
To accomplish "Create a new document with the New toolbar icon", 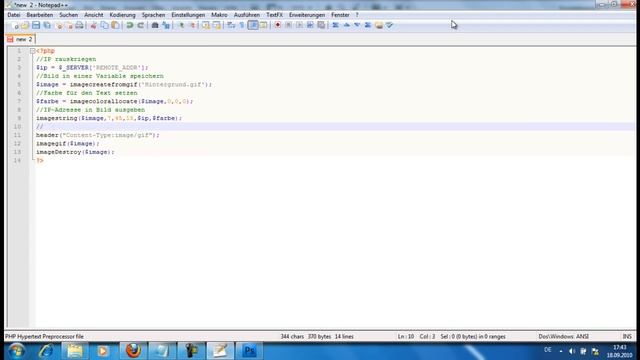I will (x=15, y=25).
